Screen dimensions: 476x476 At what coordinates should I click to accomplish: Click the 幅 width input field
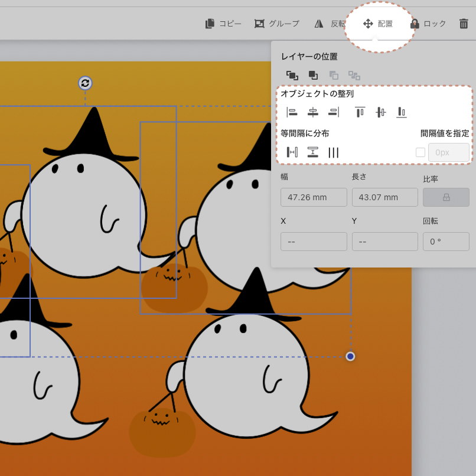314,197
